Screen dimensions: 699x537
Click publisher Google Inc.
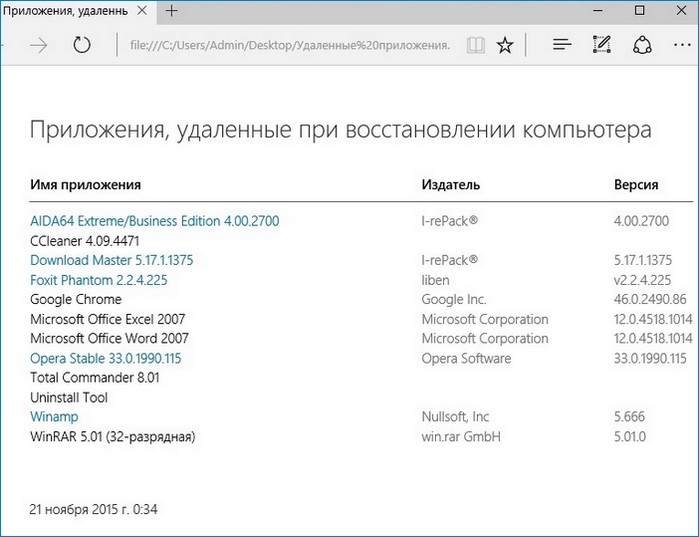pyautogui.click(x=454, y=299)
